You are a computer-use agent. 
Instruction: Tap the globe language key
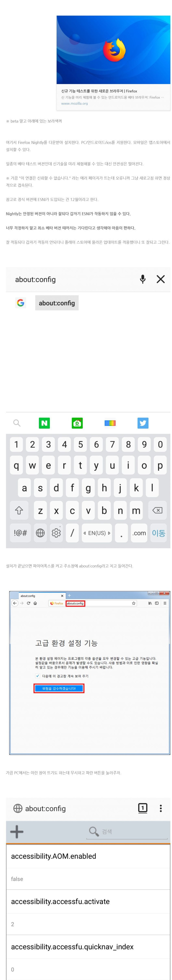tap(40, 533)
